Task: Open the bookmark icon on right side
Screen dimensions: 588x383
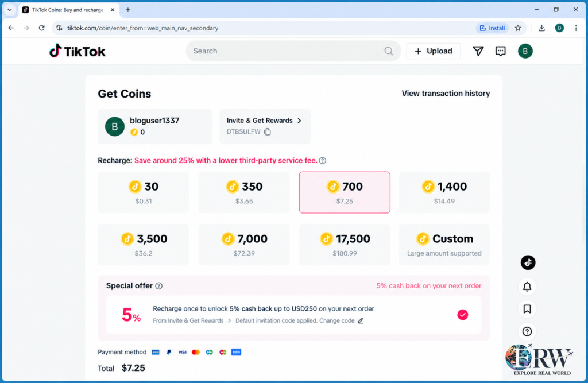Action: tap(527, 309)
